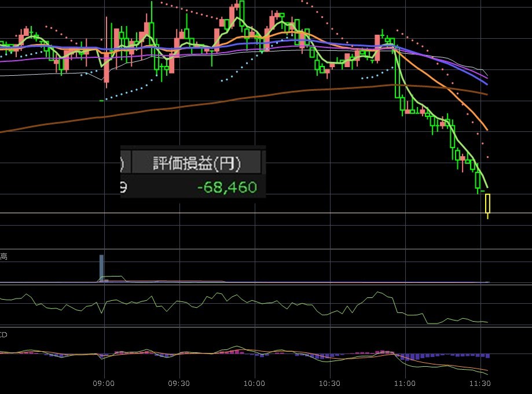Click the oscillator line peak before 11:00
The height and width of the screenshot is (394, 532).
click(x=378, y=293)
